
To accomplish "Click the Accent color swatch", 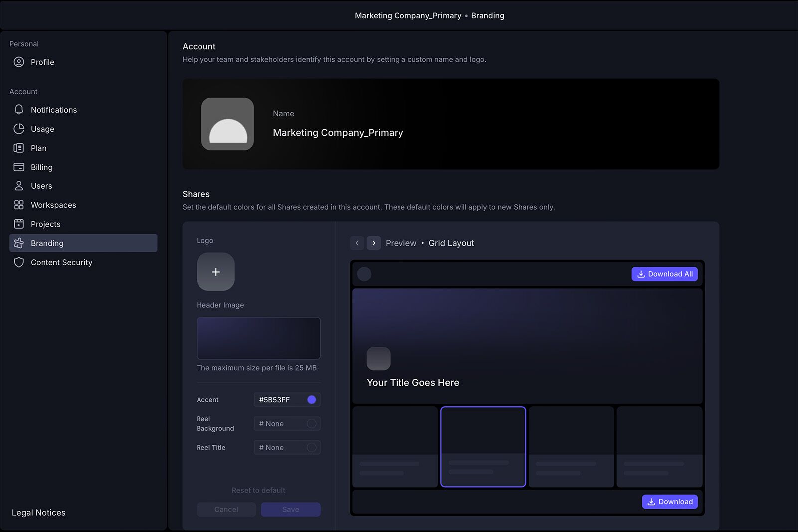I will [x=311, y=399].
